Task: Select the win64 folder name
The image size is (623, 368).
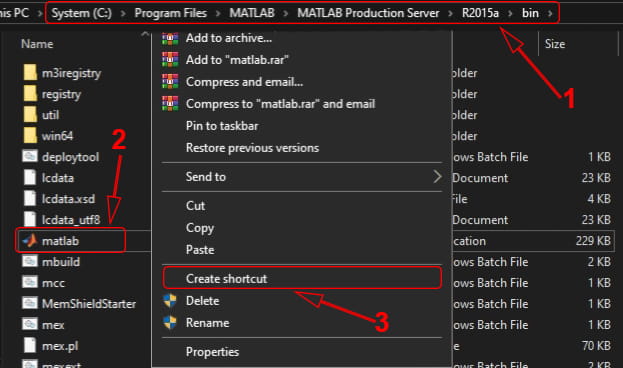Action: 57,136
